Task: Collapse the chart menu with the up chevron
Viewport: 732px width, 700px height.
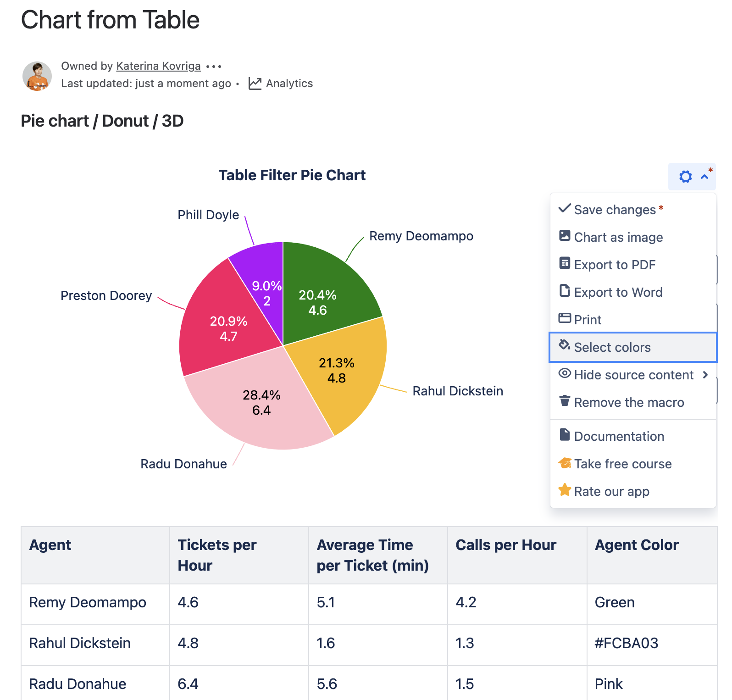Action: pos(704,177)
